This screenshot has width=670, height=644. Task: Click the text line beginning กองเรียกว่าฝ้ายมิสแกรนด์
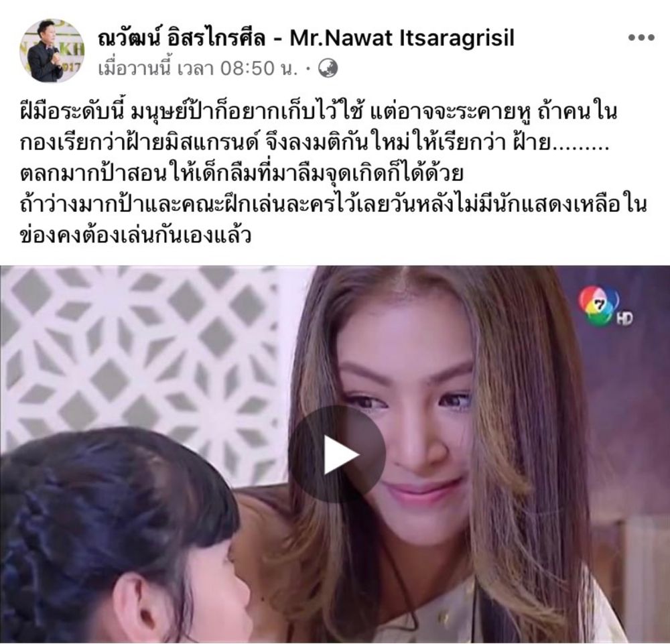coord(314,143)
